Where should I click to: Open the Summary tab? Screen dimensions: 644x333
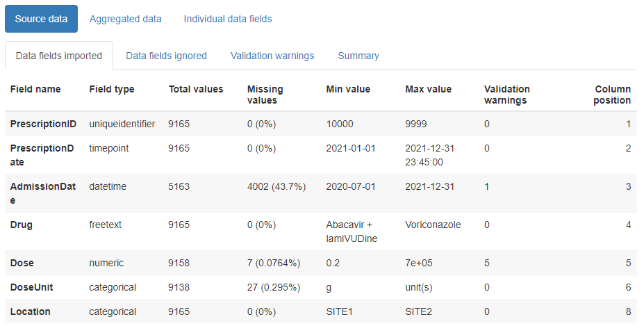[x=358, y=56]
